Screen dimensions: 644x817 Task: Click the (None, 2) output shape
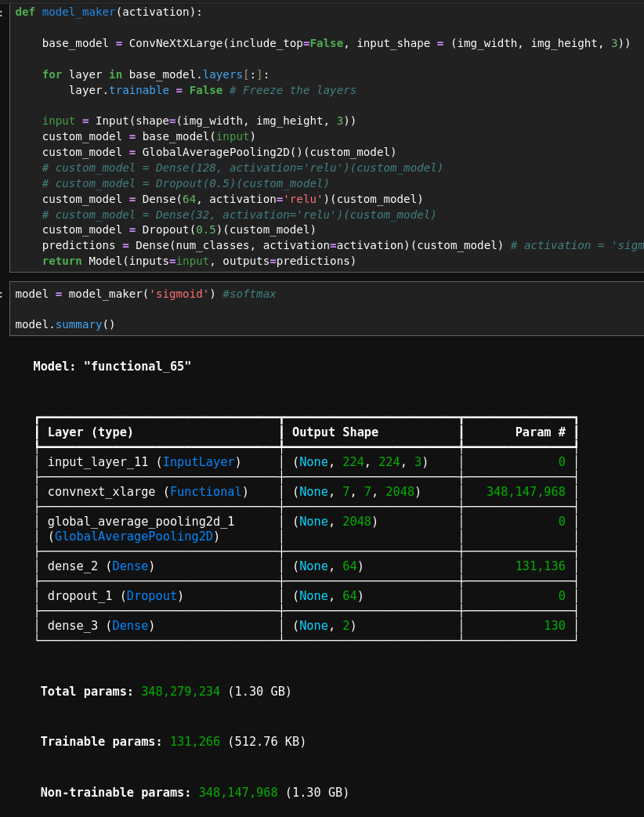point(324,625)
